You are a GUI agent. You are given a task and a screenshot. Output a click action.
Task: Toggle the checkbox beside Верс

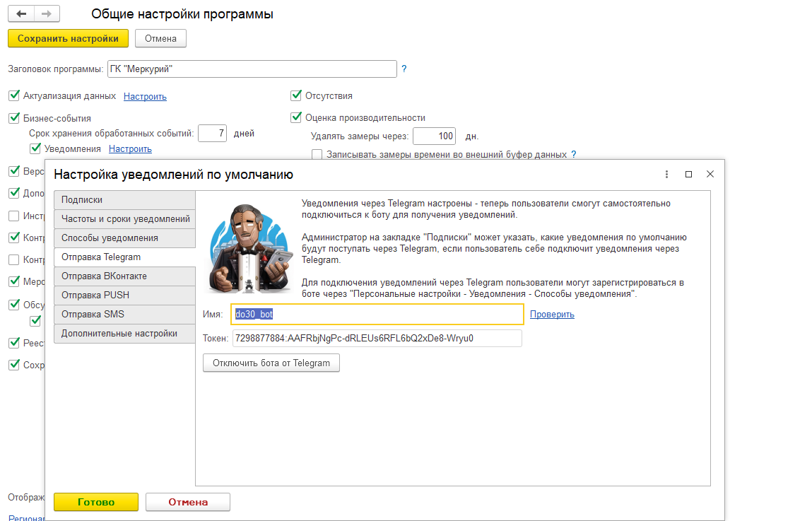click(x=14, y=171)
